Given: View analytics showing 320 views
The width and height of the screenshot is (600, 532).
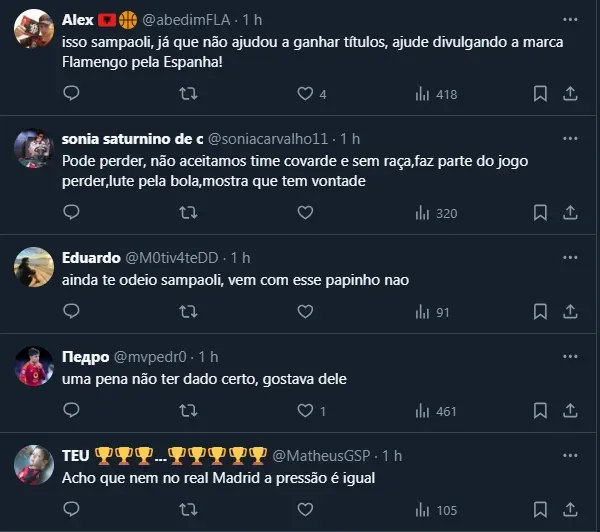Looking at the screenshot, I should click(x=435, y=212).
